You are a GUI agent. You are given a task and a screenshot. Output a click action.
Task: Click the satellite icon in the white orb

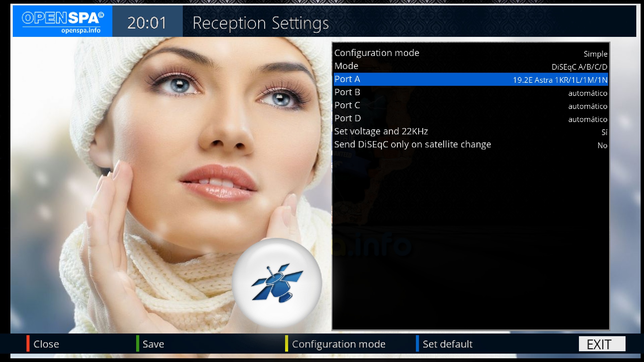(x=277, y=283)
